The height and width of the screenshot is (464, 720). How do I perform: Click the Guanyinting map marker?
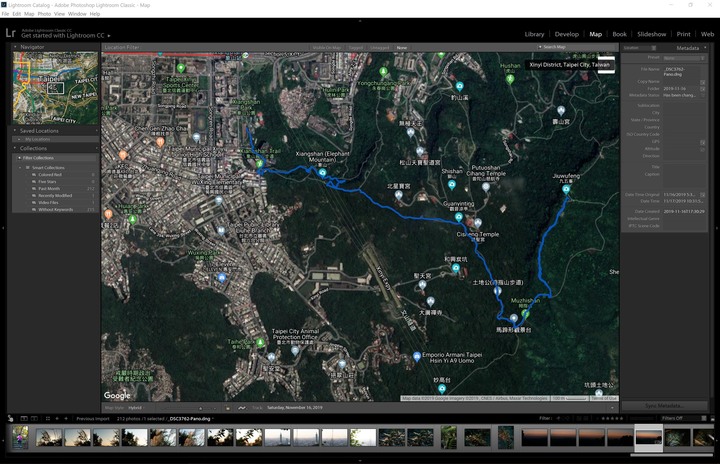click(x=458, y=217)
